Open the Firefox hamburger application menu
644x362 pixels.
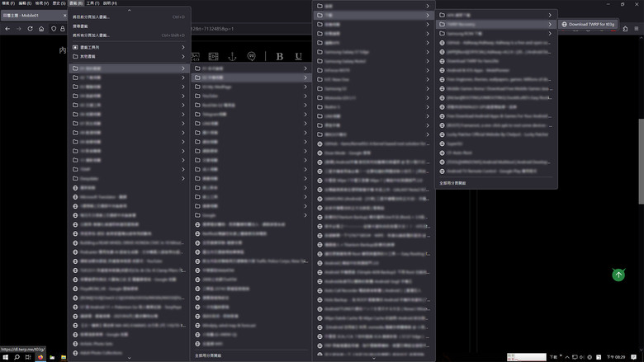(637, 29)
